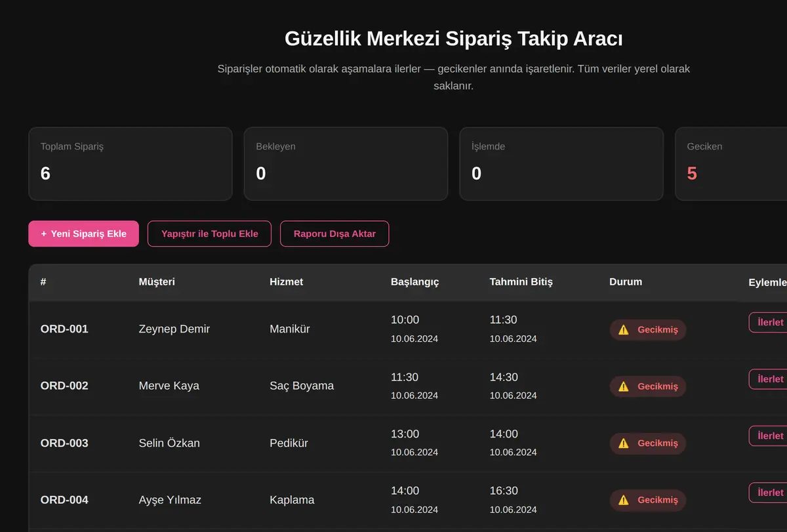787x532 pixels.
Task: Click Gecikmiş badge for Merve Kaya
Action: (x=648, y=386)
